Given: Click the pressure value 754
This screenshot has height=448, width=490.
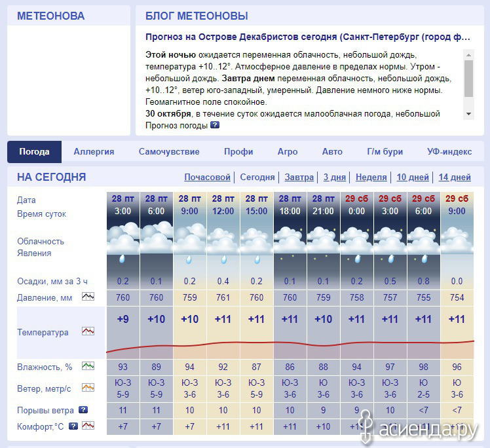Looking at the screenshot, I should (457, 297).
